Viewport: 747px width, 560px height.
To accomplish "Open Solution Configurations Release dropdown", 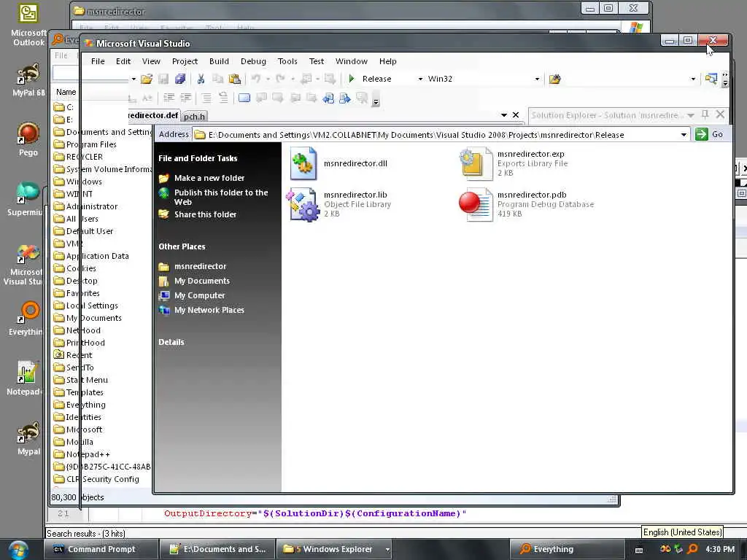I will 420,79.
